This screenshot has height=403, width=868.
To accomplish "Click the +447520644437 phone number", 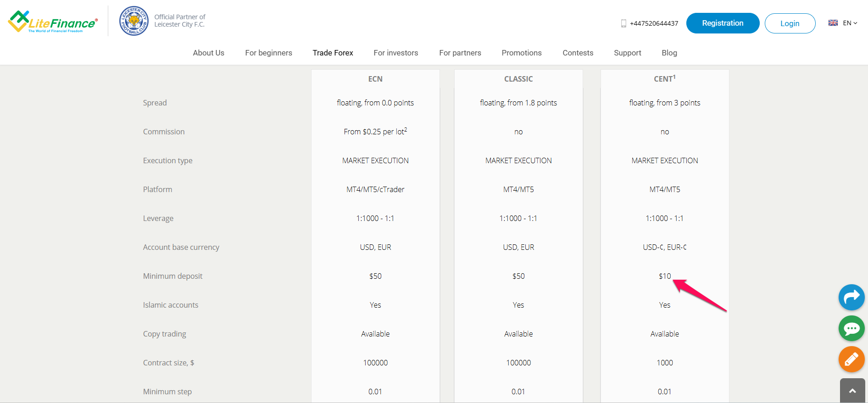I will [654, 23].
